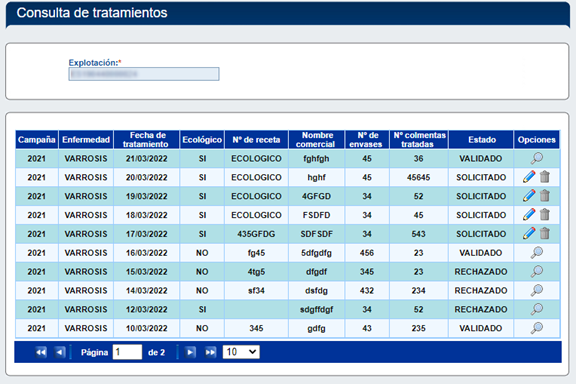The width and height of the screenshot is (576, 384).
Task: Delete the 19/03/2022 4GFGD treatment
Action: click(545, 196)
